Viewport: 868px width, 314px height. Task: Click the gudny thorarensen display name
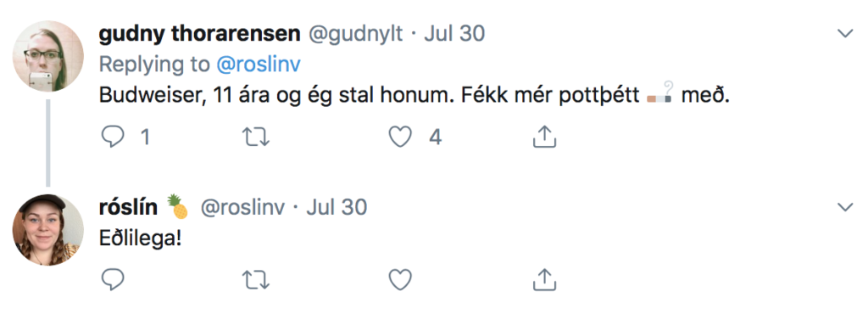click(199, 34)
